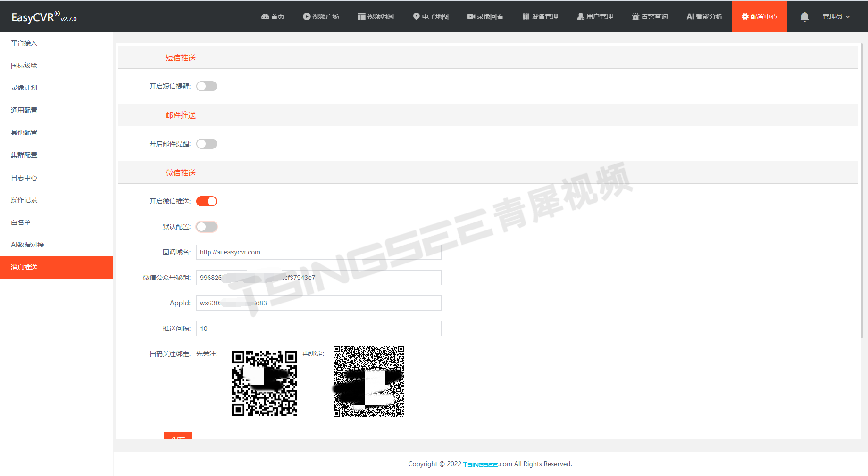This screenshot has width=868, height=476.
Task: Turn off 开启微信推送 switch
Action: (x=207, y=201)
